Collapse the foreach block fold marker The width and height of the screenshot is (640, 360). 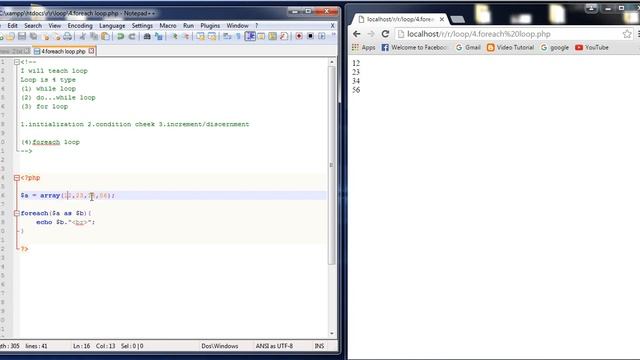coord(17,213)
